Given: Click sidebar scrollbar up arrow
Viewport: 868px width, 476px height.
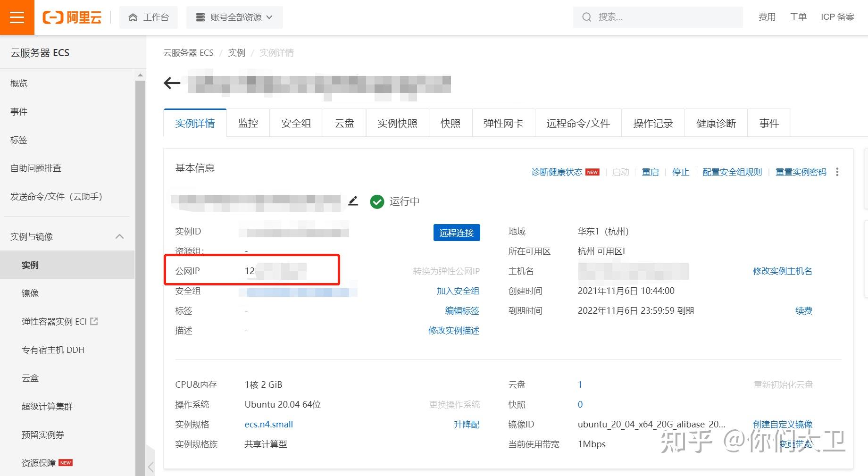Looking at the screenshot, I should [140, 75].
